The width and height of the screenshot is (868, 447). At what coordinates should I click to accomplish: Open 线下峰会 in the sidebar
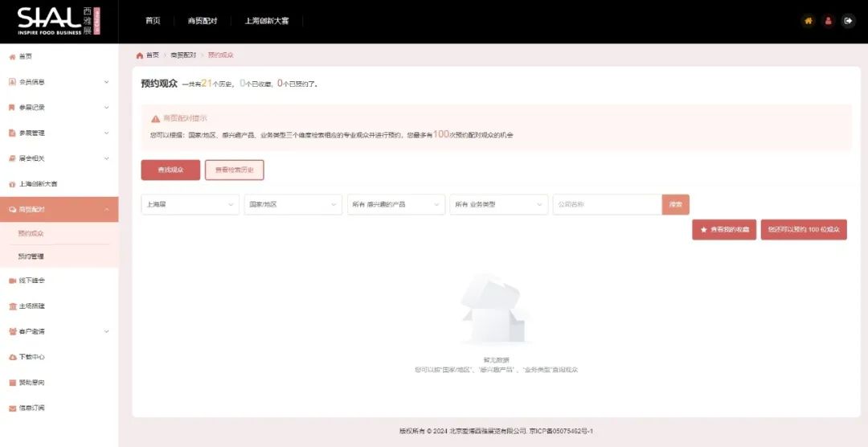point(32,281)
